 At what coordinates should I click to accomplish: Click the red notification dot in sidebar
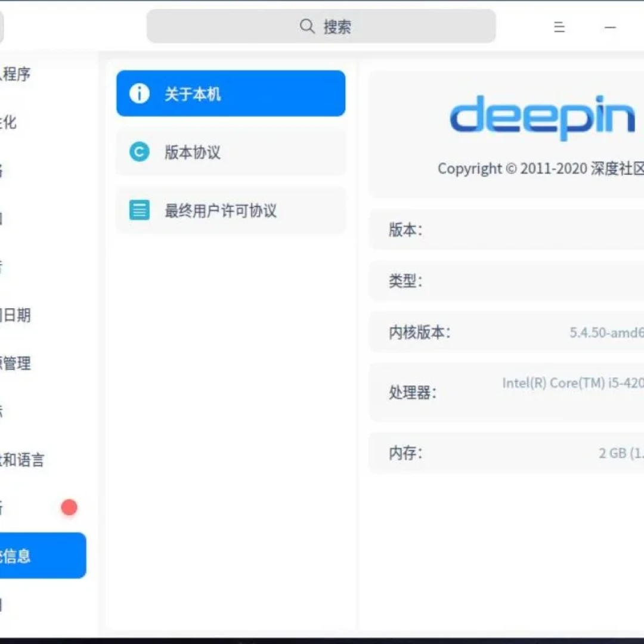69,507
